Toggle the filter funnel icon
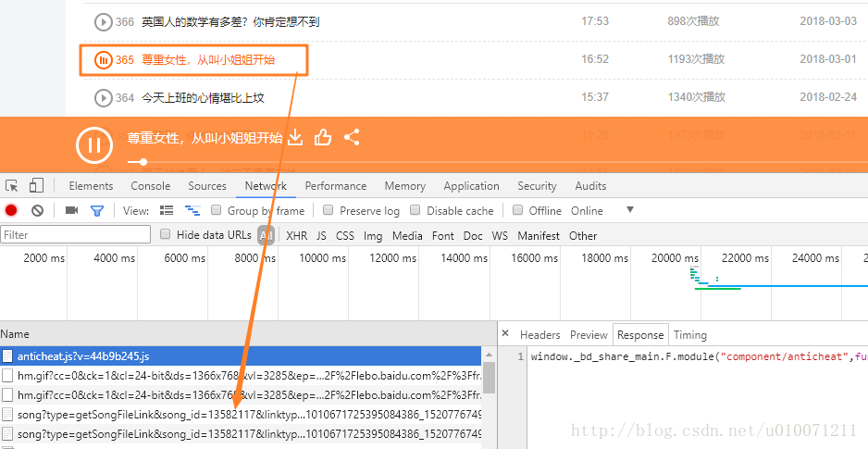 click(x=97, y=211)
